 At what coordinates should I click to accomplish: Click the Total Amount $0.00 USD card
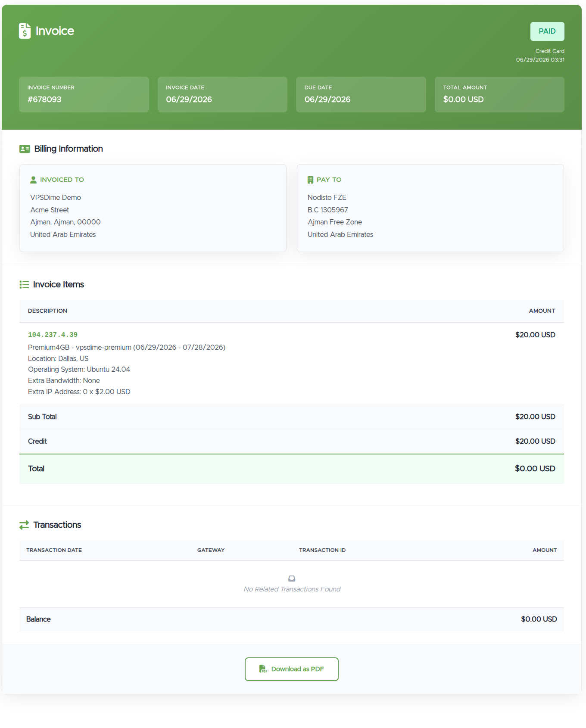(x=499, y=94)
